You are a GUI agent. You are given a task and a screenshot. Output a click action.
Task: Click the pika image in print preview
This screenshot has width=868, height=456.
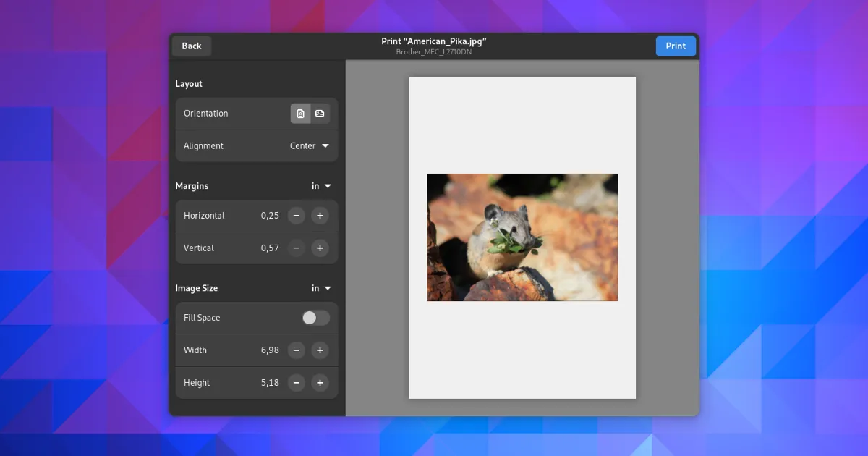click(522, 237)
